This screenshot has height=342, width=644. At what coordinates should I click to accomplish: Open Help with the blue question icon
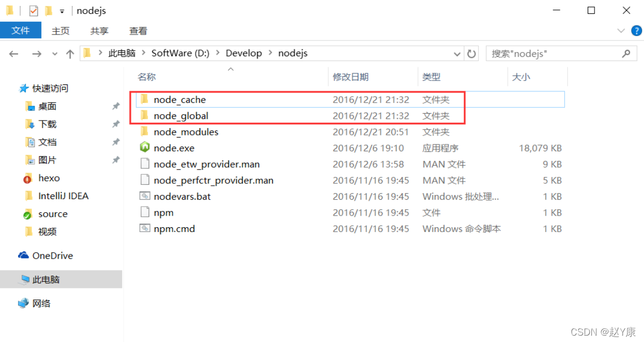click(x=636, y=31)
